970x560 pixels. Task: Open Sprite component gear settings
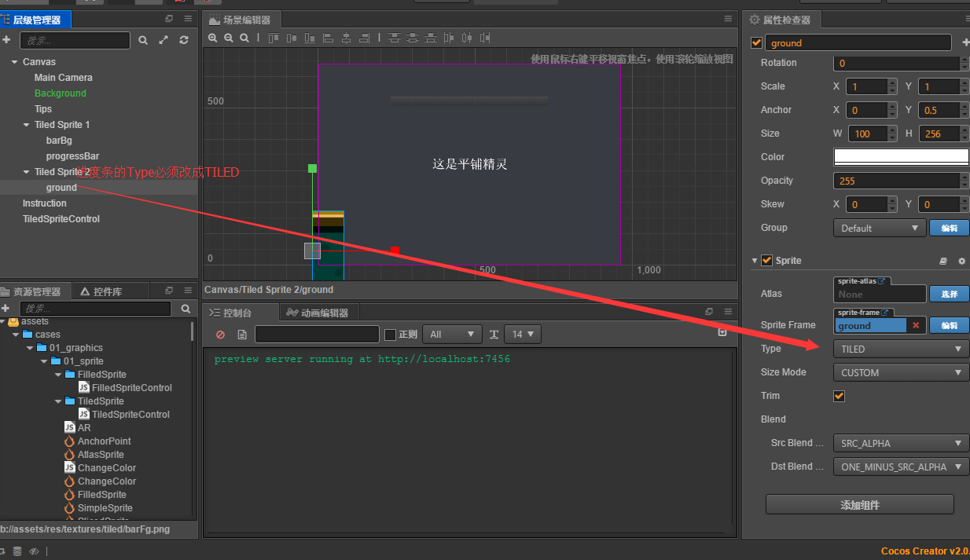[x=961, y=261]
